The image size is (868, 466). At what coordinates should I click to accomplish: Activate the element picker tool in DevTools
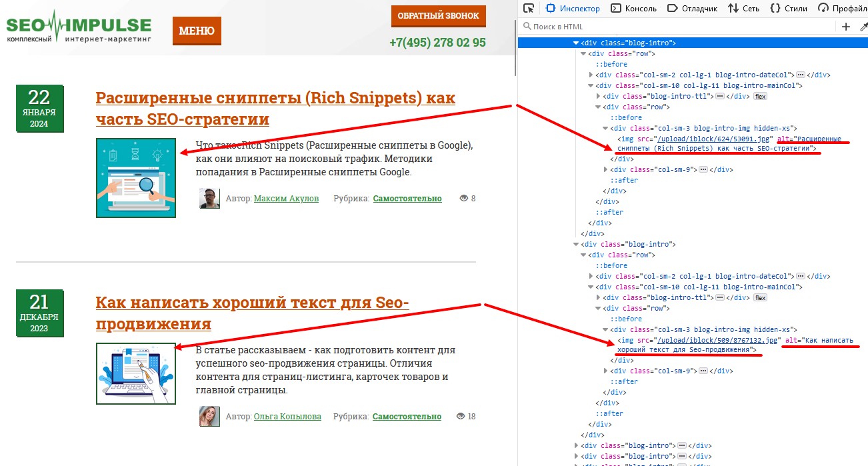click(x=529, y=9)
